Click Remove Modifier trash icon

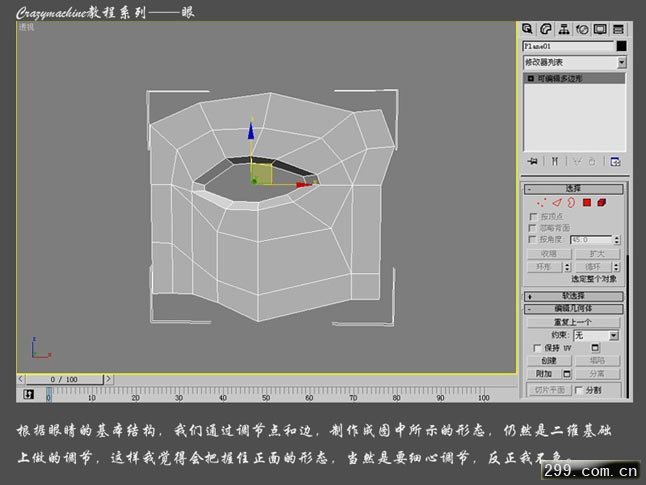[592, 161]
